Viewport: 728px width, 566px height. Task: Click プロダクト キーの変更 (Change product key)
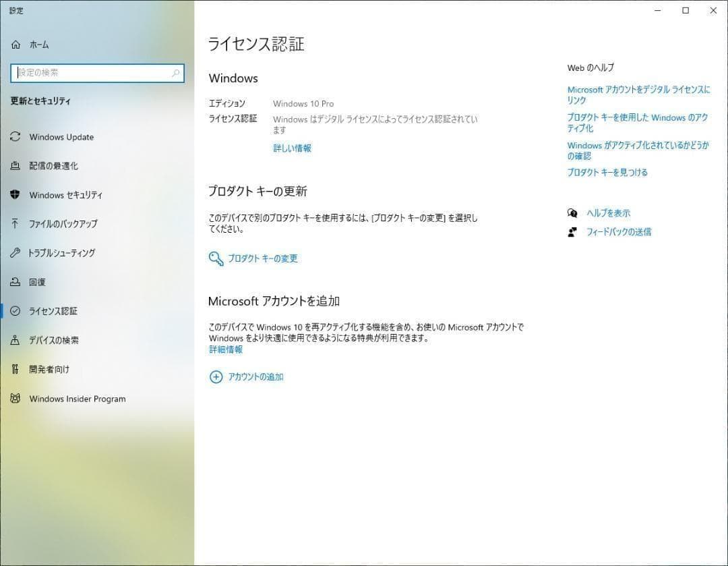pyautogui.click(x=262, y=258)
